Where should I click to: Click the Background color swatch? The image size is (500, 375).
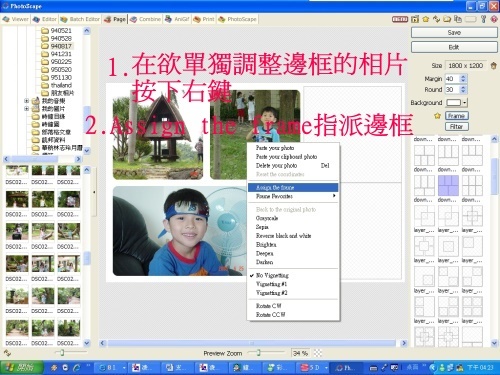(453, 102)
